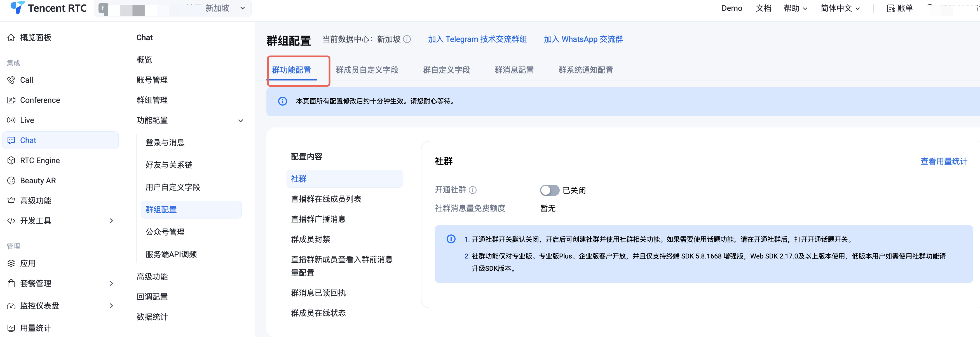Click the info icon beside 开通社群
The image size is (980, 337).
(472, 190)
